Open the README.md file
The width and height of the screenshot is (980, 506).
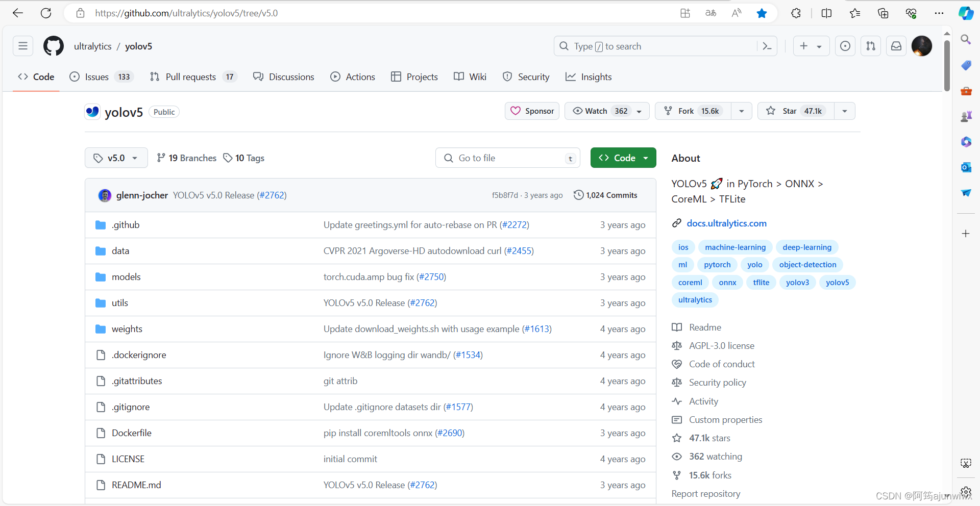point(136,485)
